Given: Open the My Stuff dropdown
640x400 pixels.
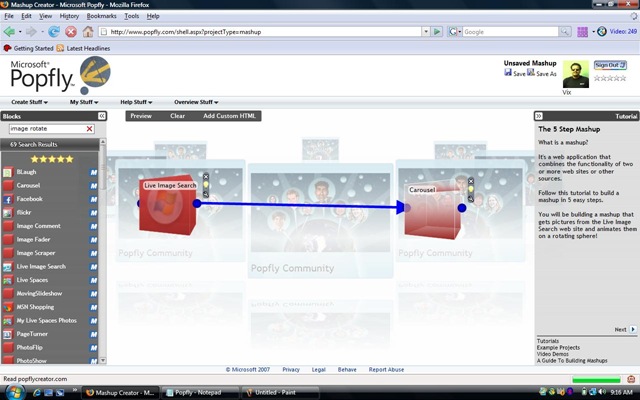Looking at the screenshot, I should (84, 102).
